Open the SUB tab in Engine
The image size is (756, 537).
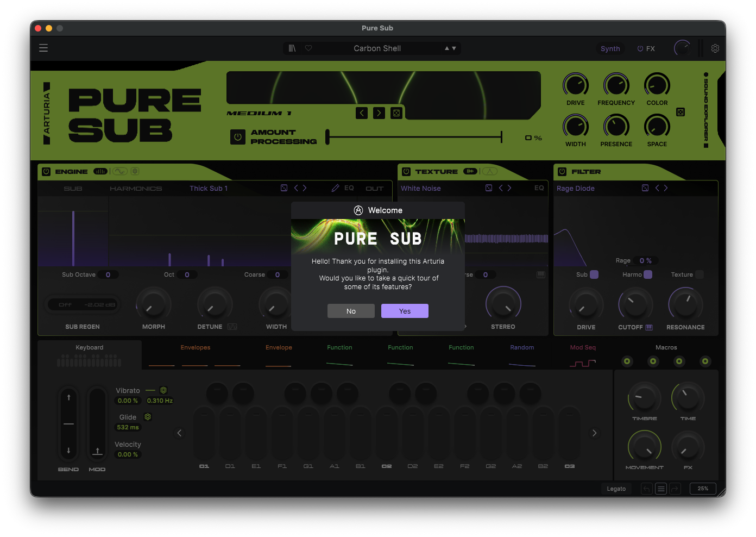73,189
